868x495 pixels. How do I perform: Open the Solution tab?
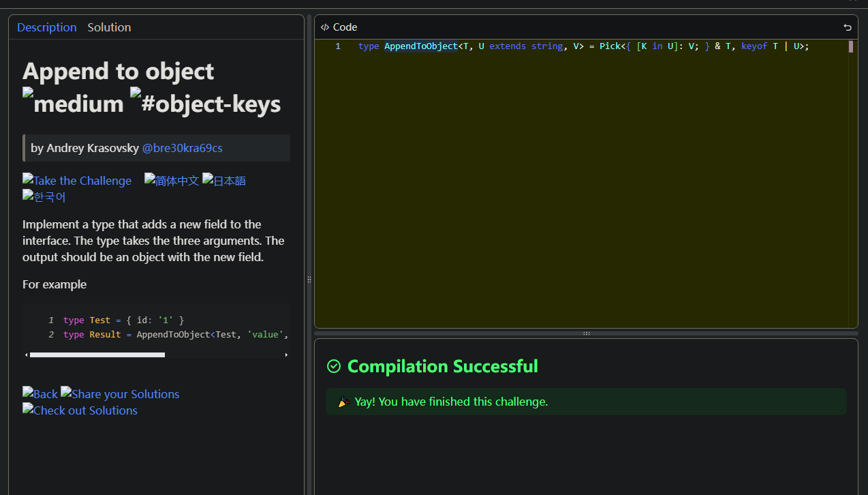click(x=109, y=27)
